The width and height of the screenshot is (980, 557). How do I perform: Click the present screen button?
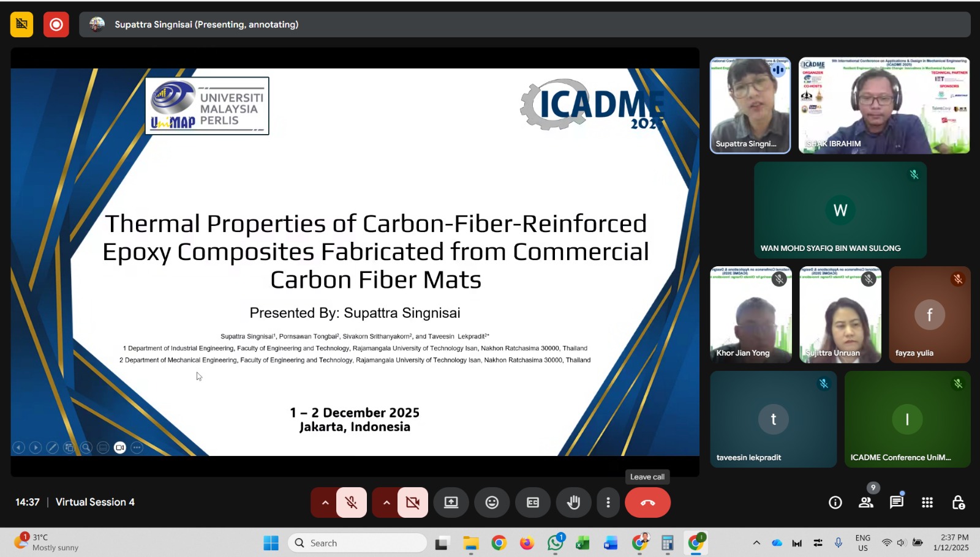[x=451, y=503]
